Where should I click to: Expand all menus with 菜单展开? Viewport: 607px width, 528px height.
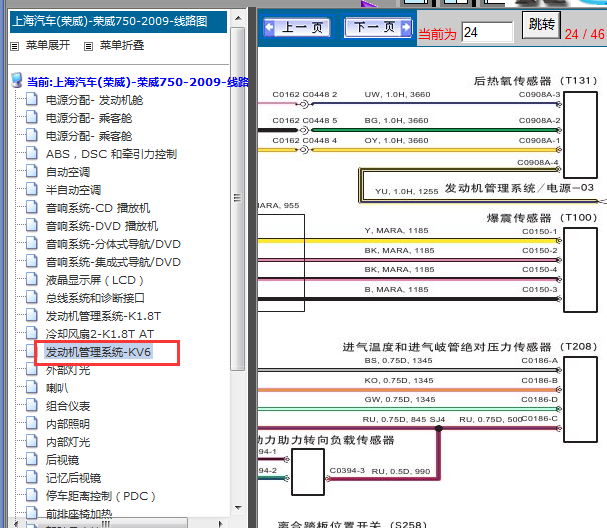click(48, 46)
